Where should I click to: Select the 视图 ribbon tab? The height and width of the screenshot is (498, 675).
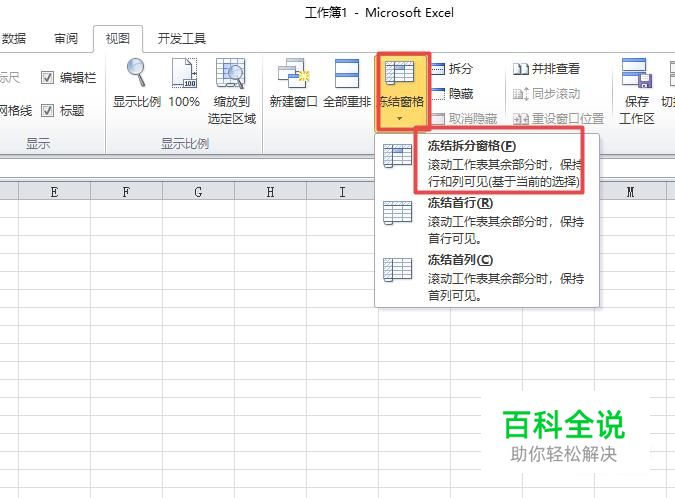pyautogui.click(x=118, y=39)
